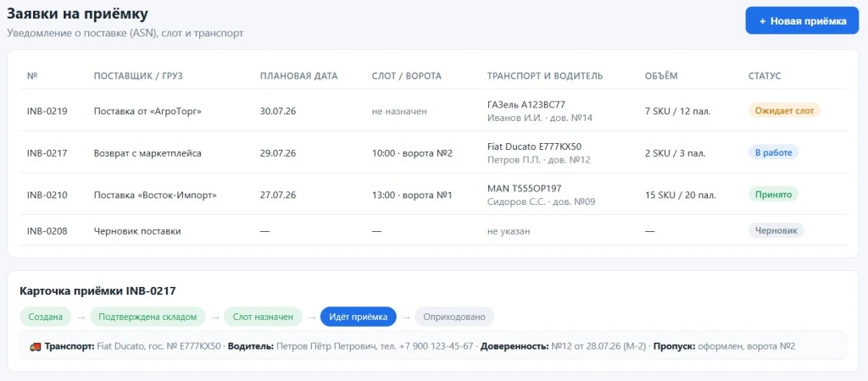Image resolution: width=868 pixels, height=381 pixels.
Task: Click the Плановая дата column header
Action: [x=298, y=75]
